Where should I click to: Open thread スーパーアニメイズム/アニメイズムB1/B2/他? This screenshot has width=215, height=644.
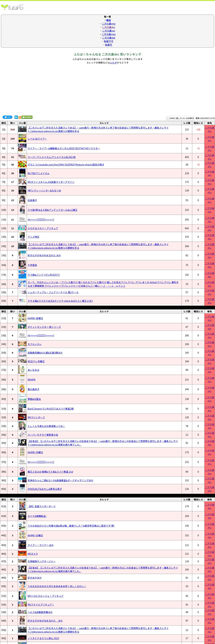point(52,157)
